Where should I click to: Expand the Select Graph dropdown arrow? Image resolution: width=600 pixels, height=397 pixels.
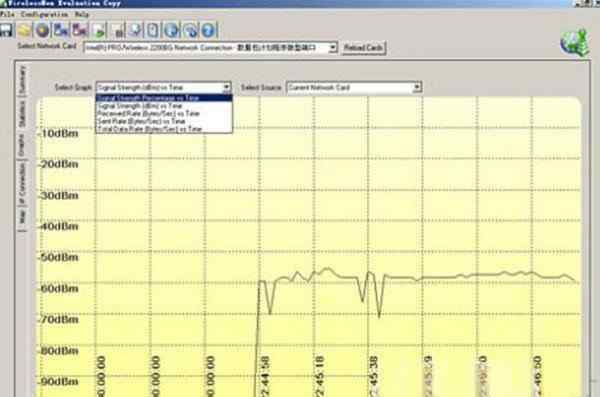227,87
